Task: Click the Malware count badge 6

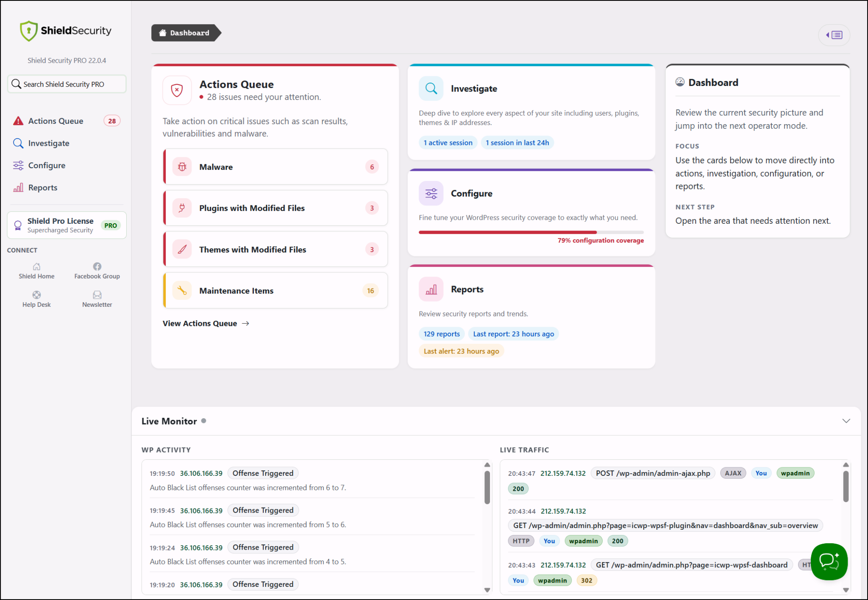Action: (x=372, y=167)
